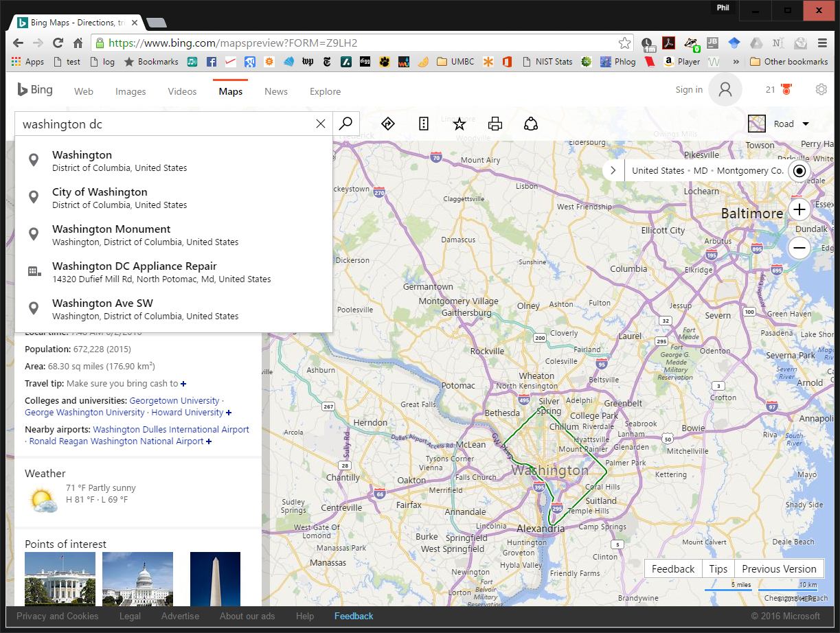Image resolution: width=840 pixels, height=633 pixels.
Task: Open Legal footer link
Action: point(130,616)
